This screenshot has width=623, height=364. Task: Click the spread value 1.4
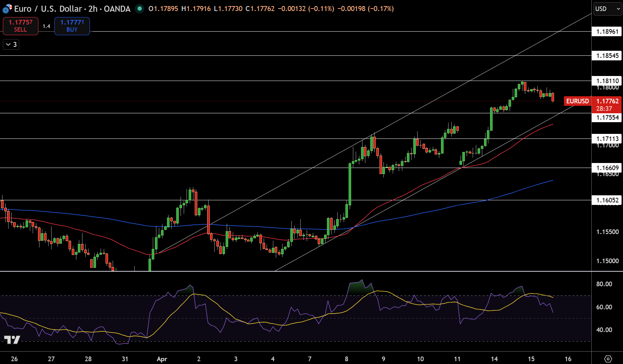click(46, 26)
